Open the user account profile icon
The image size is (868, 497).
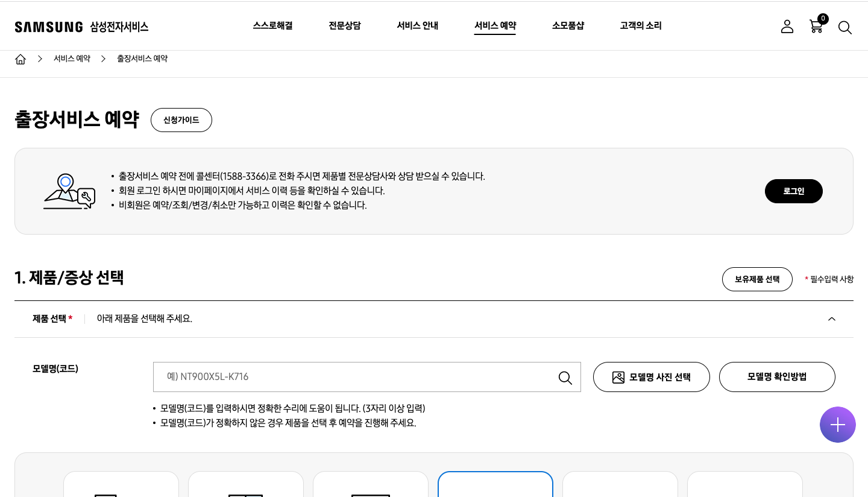(787, 27)
